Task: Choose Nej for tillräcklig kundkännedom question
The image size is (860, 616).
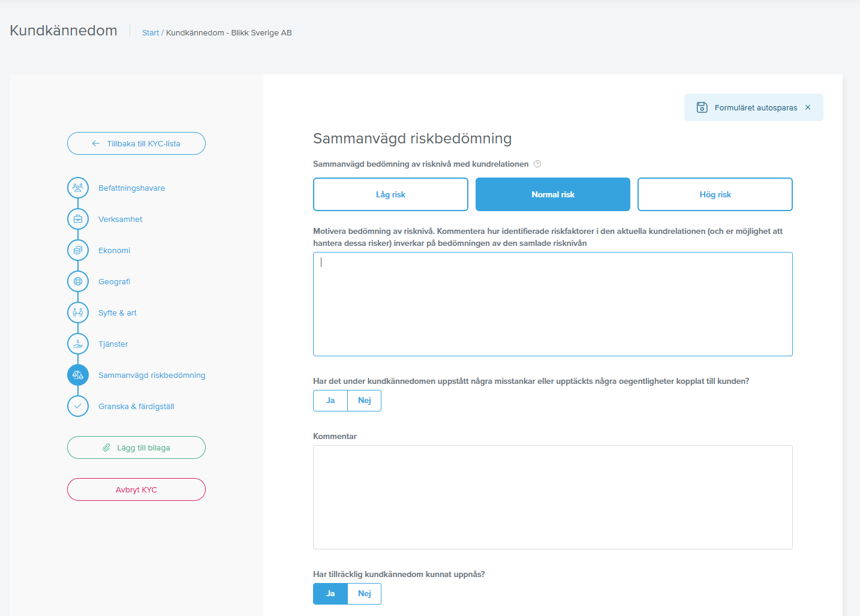Action: tap(365, 594)
